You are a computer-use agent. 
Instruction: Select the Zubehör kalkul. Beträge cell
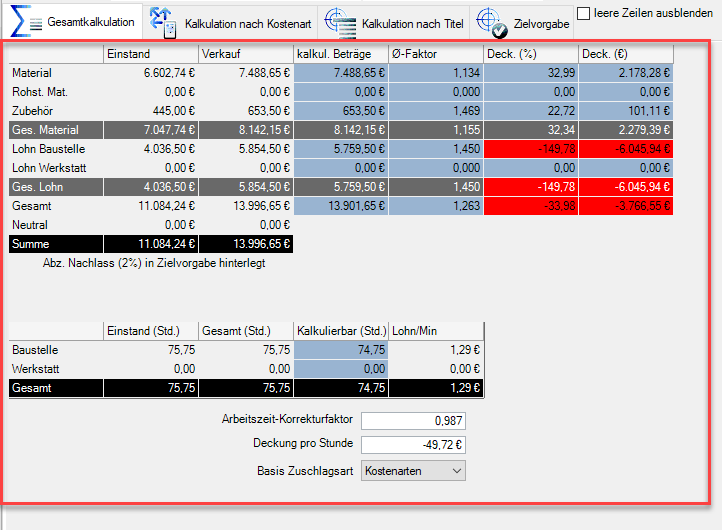coord(340,111)
